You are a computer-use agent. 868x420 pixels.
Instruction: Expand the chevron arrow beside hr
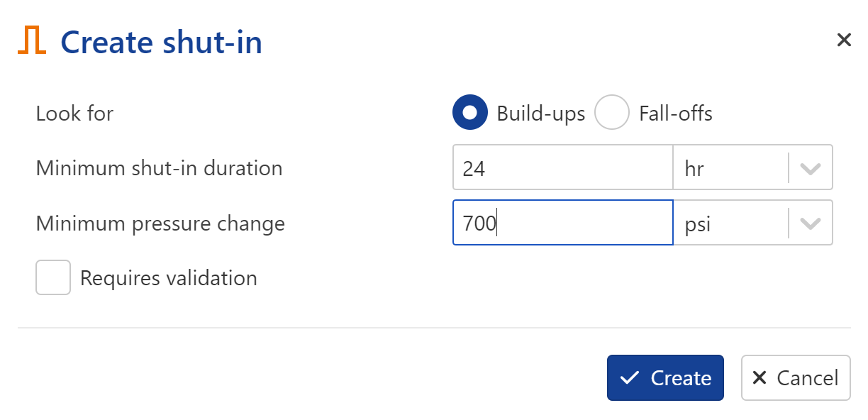(x=811, y=169)
